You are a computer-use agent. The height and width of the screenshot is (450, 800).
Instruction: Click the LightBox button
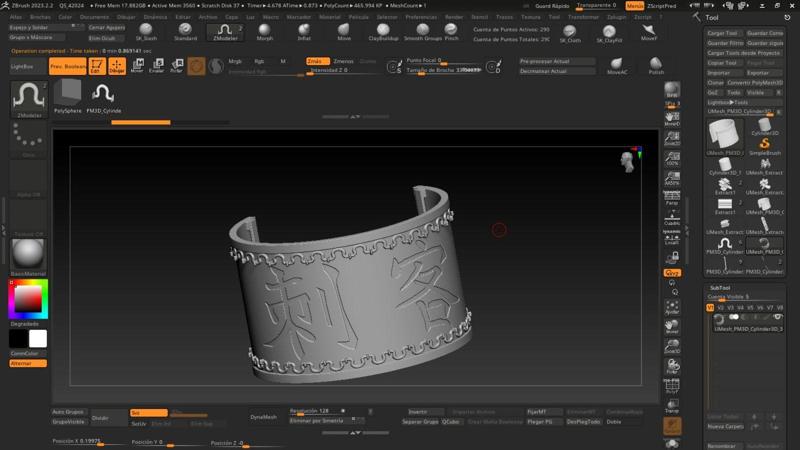(29, 66)
